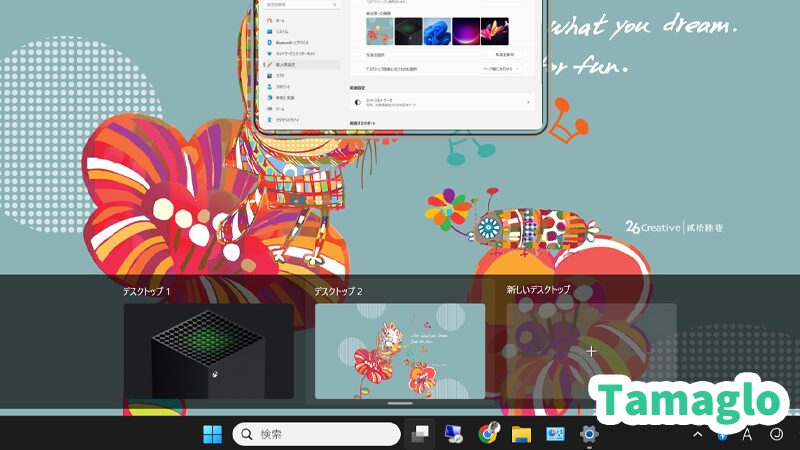Launch Google Chrome from the taskbar
The width and height of the screenshot is (800, 450).
click(488, 434)
